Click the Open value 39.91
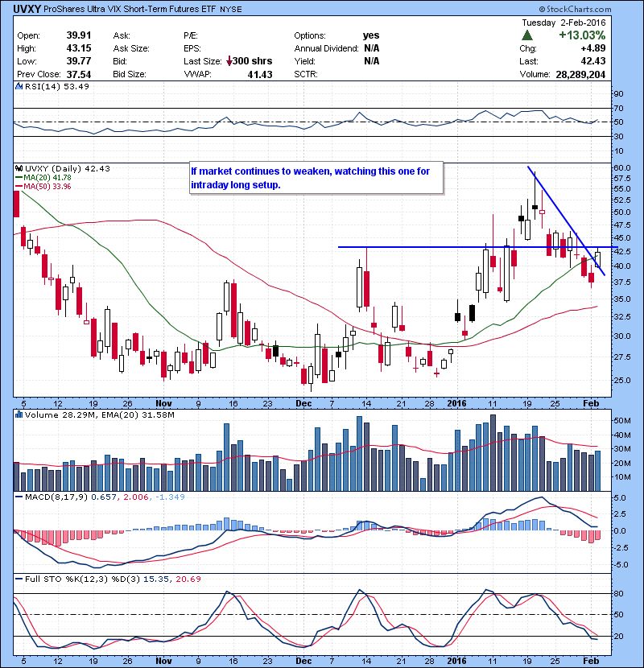The image size is (644, 668). coord(79,35)
